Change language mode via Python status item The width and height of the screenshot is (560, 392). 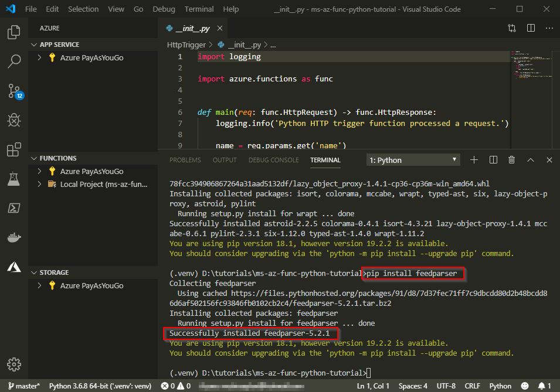tap(500, 386)
